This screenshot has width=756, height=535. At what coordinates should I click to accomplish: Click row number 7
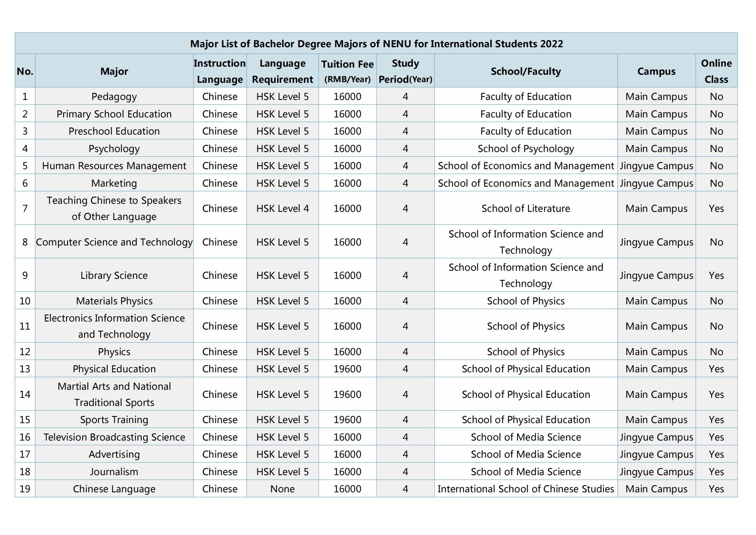pos(25,208)
